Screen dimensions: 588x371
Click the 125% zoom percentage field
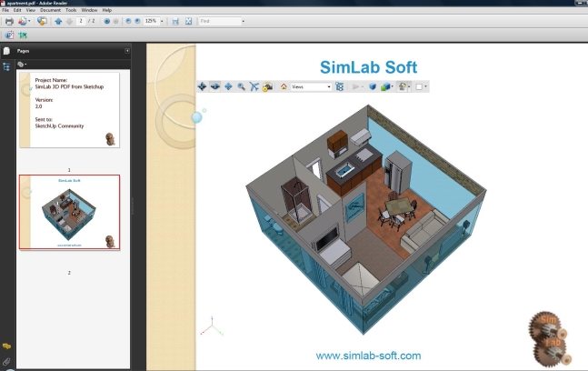151,21
